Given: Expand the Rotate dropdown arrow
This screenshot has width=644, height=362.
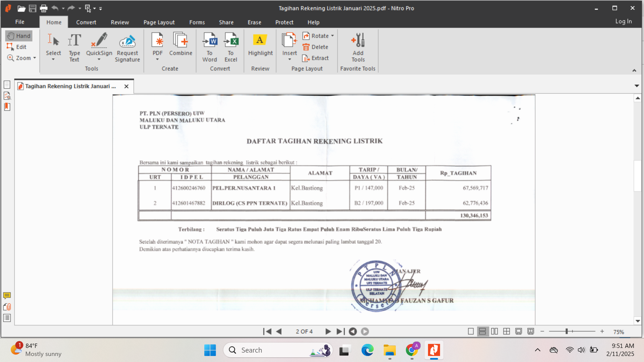Looking at the screenshot, I should point(332,36).
